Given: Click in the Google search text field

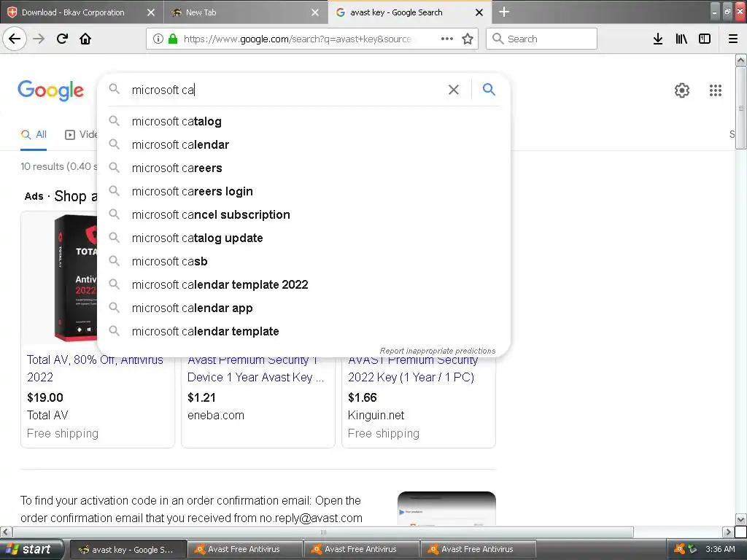Looking at the screenshot, I should click(286, 90).
